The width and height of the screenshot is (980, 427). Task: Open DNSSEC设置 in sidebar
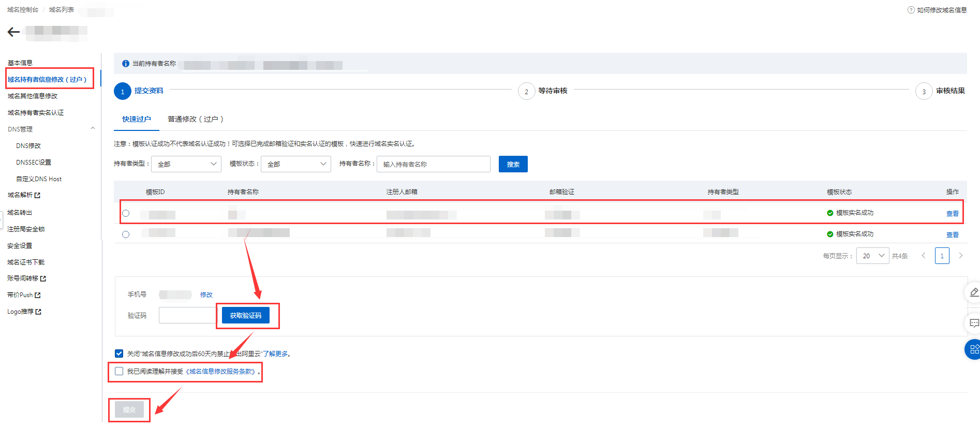point(34,163)
